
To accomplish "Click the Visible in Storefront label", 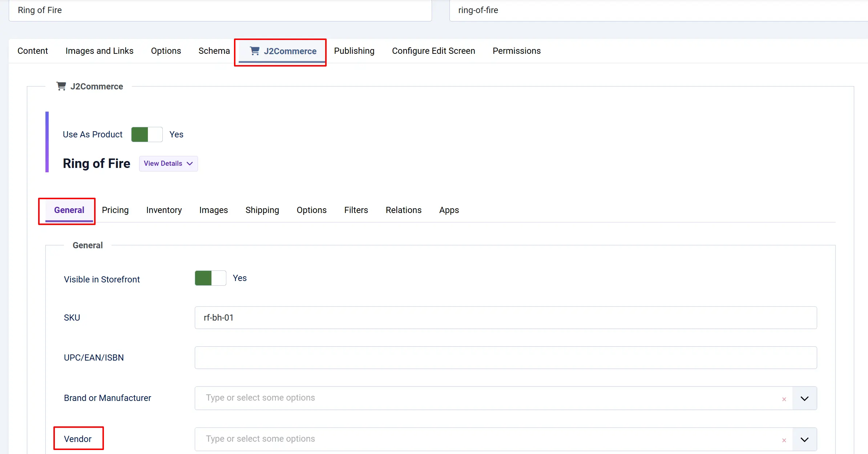I will [x=102, y=280].
